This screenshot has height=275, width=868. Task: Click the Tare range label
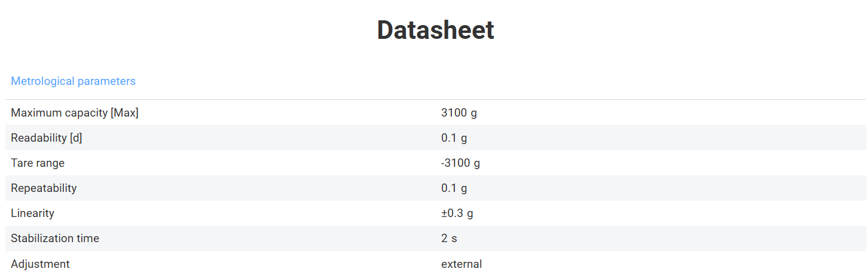coord(38,163)
